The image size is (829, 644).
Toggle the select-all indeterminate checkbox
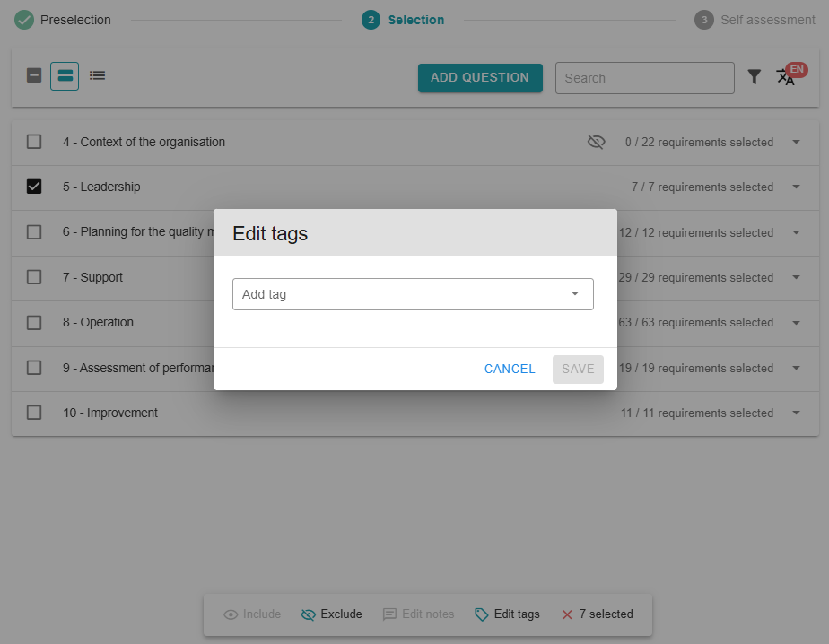[34, 76]
